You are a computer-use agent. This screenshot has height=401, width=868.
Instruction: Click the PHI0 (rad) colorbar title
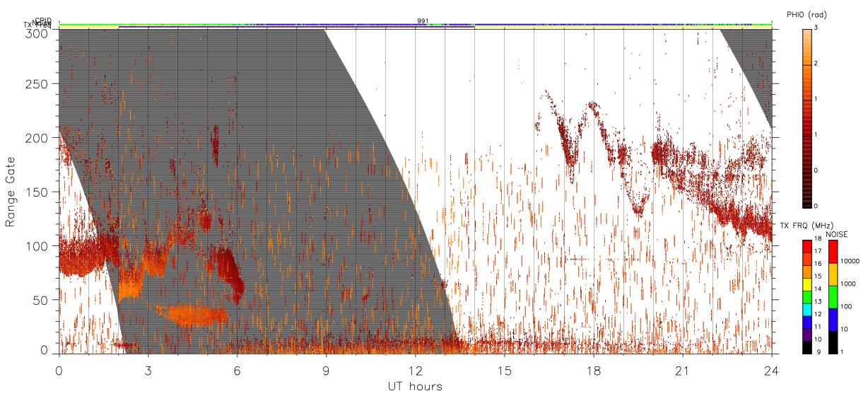pyautogui.click(x=807, y=14)
